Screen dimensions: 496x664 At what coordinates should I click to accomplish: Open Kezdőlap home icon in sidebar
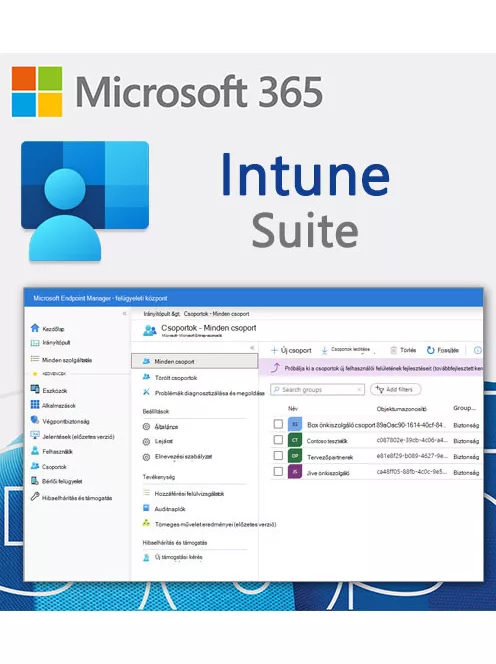35,328
